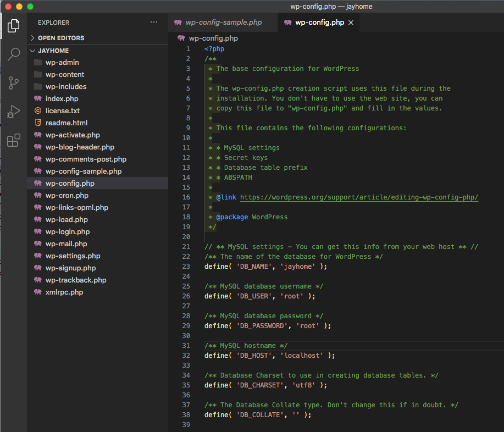The height and width of the screenshot is (432, 504).
Task: Click the 'DB_PASSWORD' constant string
Action: [x=262, y=326]
